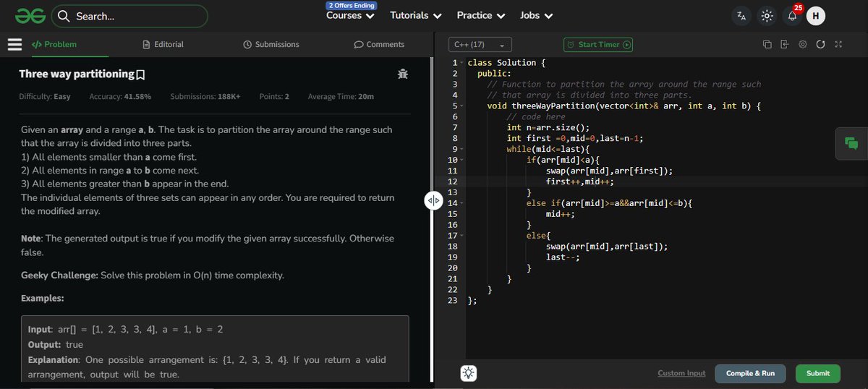
Task: Switch to the Problem tab
Action: pyautogui.click(x=54, y=44)
